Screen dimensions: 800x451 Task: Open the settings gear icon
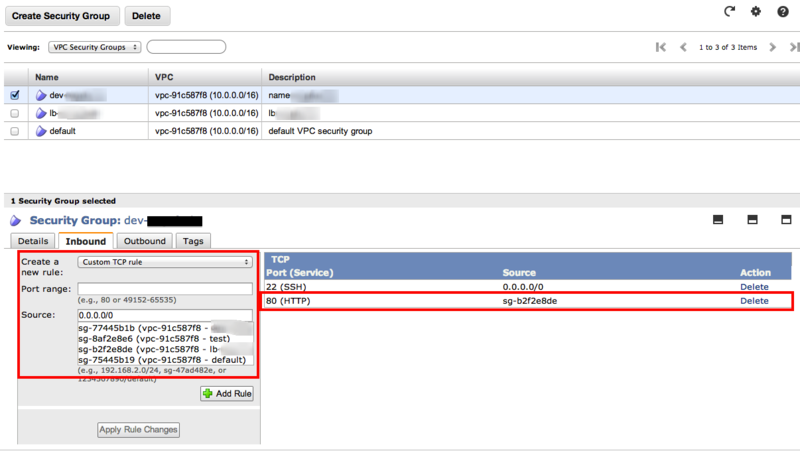756,11
